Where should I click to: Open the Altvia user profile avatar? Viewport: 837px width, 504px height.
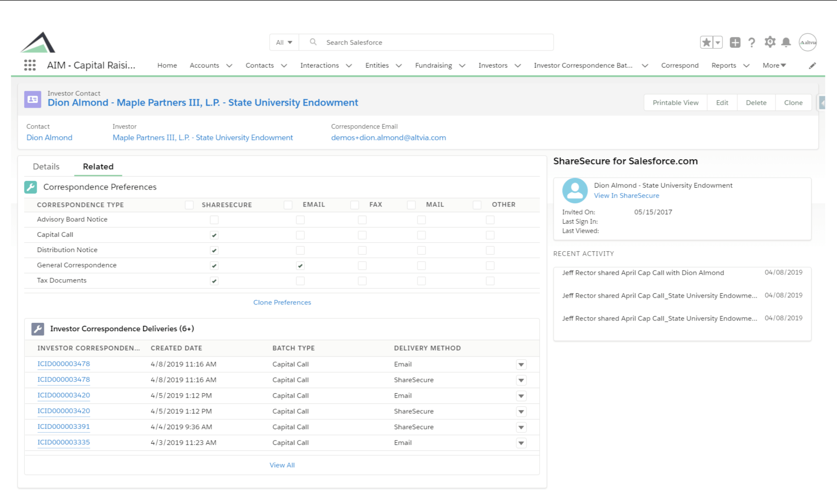[807, 42]
